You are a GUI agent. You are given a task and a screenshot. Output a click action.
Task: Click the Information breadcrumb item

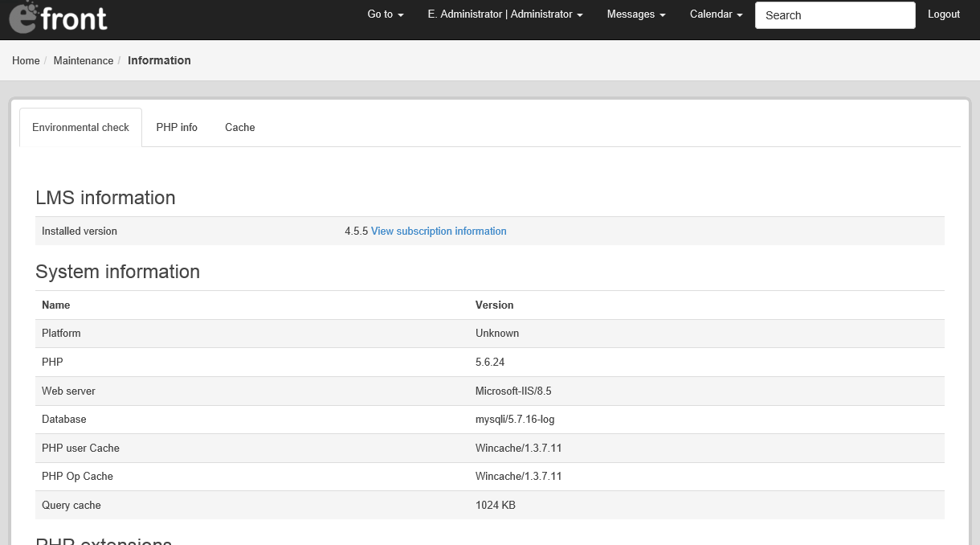coord(159,60)
